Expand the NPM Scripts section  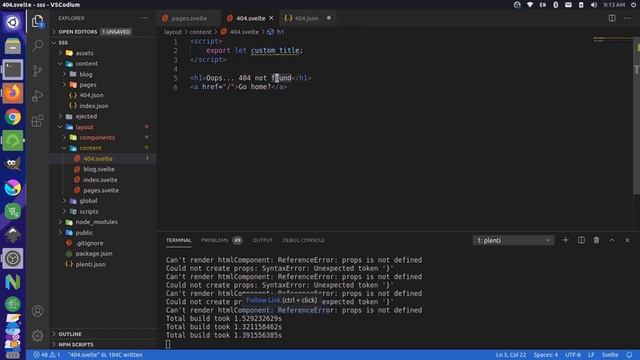(x=103, y=344)
